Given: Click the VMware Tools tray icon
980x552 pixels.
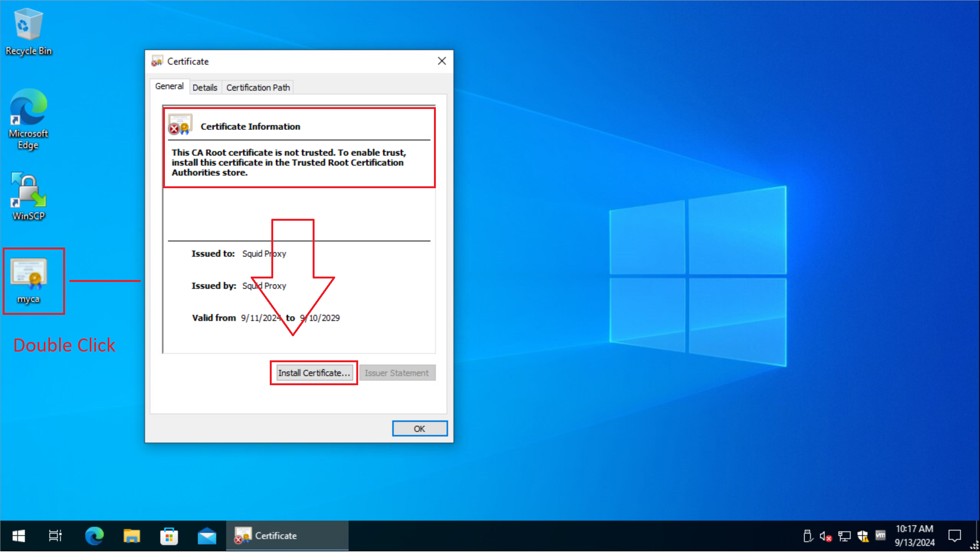Looking at the screenshot, I should pos(881,535).
